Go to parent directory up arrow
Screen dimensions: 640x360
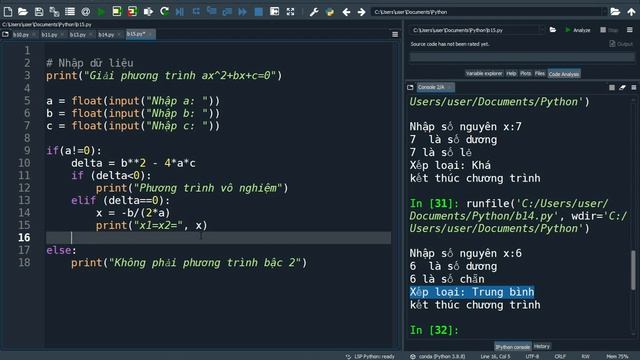click(631, 12)
